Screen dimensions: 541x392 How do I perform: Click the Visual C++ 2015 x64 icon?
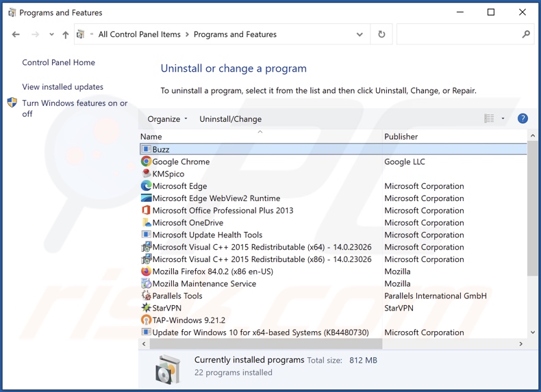coord(147,247)
